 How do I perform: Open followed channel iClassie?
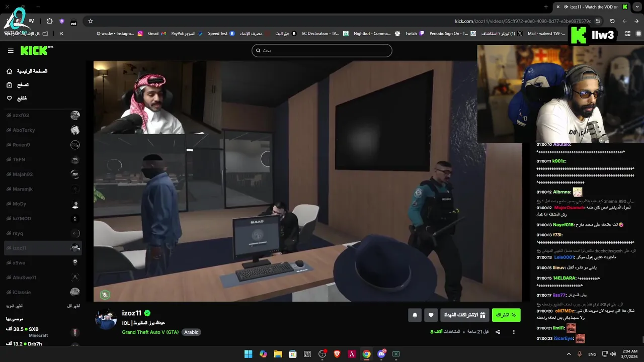(x=43, y=292)
